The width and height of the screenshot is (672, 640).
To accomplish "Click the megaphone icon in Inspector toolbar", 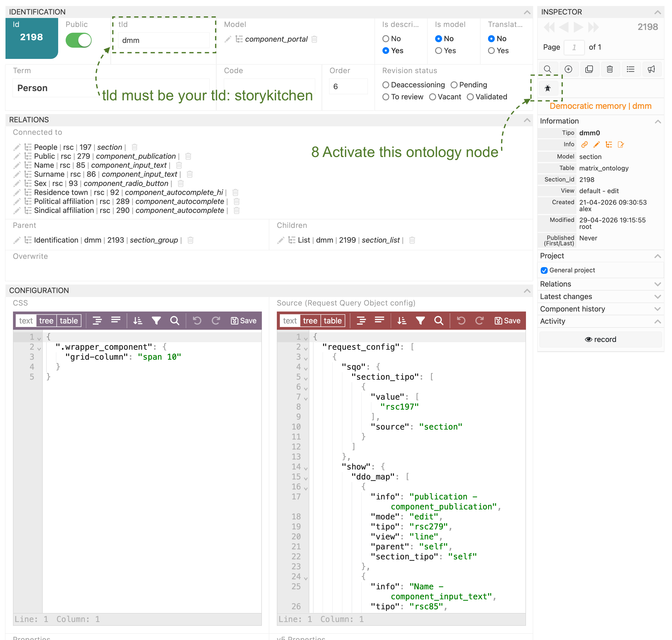I will 651,69.
